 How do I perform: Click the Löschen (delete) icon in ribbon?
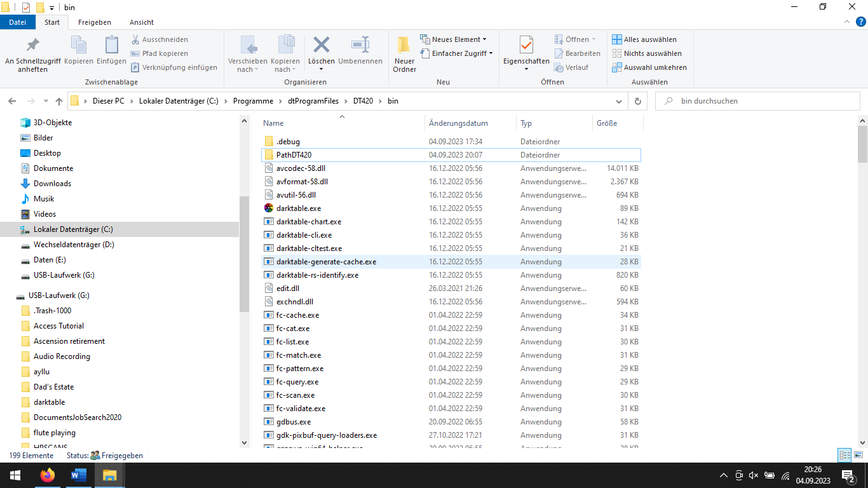pyautogui.click(x=322, y=46)
